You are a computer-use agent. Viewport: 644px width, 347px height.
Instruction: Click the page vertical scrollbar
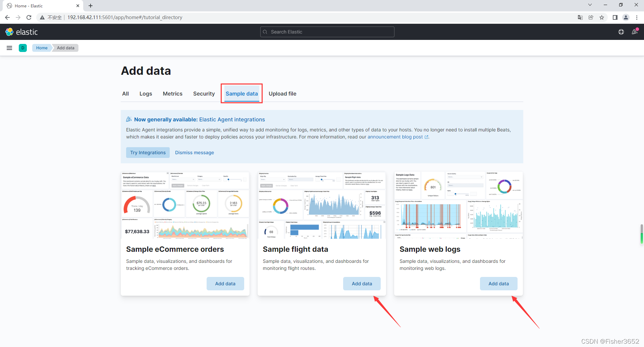[642, 234]
